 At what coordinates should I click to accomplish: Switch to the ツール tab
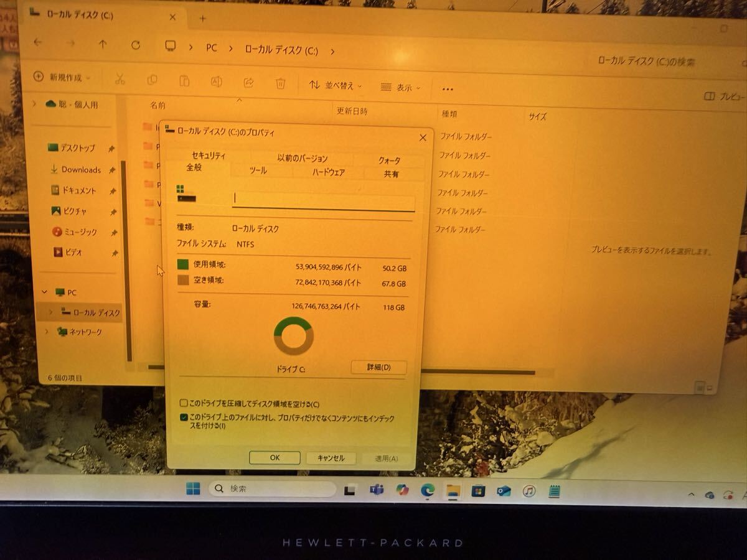tap(258, 170)
